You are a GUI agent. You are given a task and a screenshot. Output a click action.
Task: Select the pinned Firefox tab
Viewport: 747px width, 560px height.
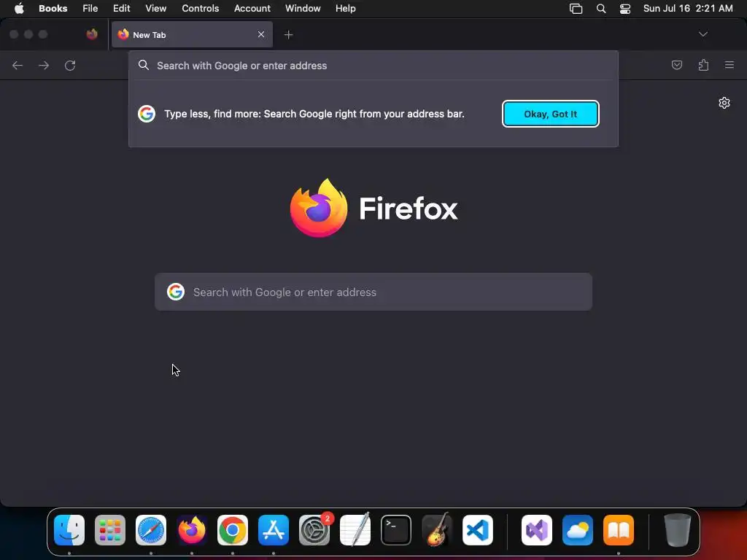tap(92, 34)
